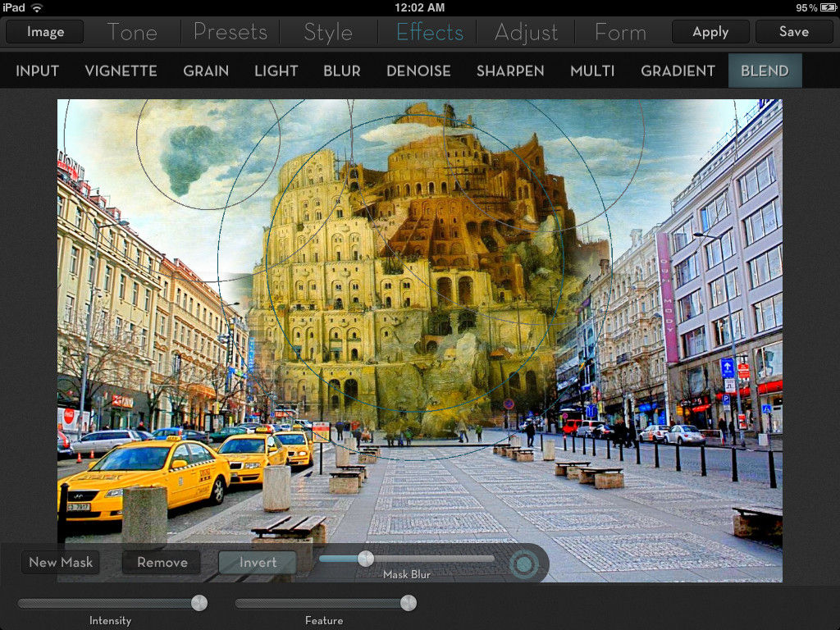The height and width of the screenshot is (630, 840).
Task: Select the Effects tab
Action: click(x=430, y=32)
